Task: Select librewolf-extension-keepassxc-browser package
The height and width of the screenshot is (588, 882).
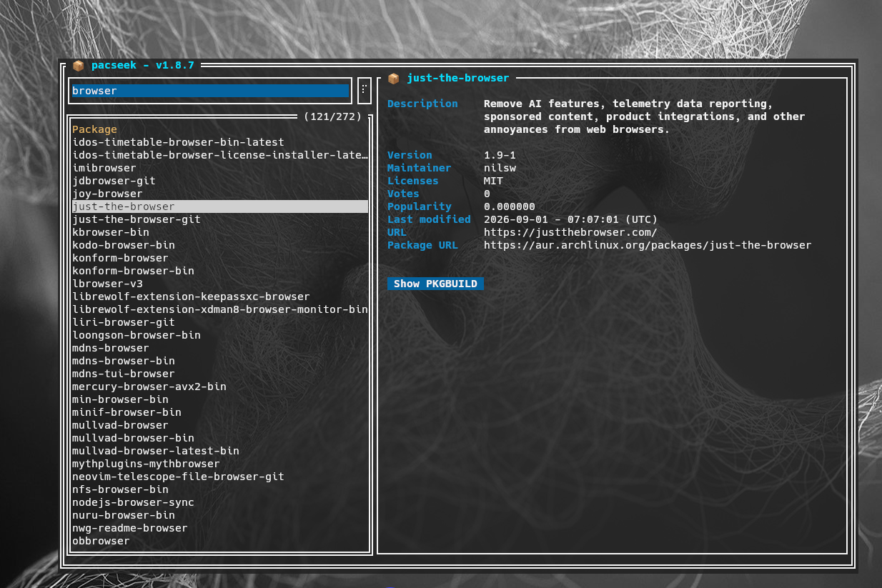Action: point(191,297)
